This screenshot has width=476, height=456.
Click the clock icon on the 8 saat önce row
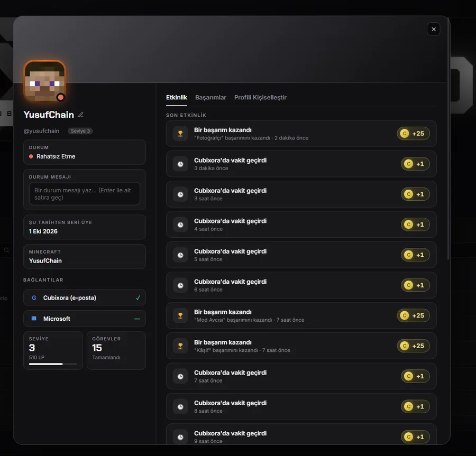(x=180, y=406)
